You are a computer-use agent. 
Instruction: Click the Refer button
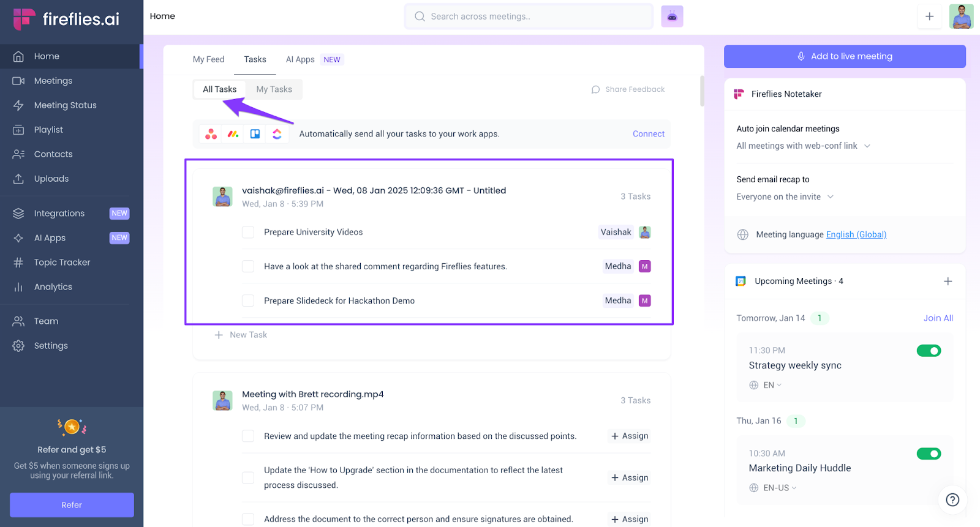pos(72,505)
